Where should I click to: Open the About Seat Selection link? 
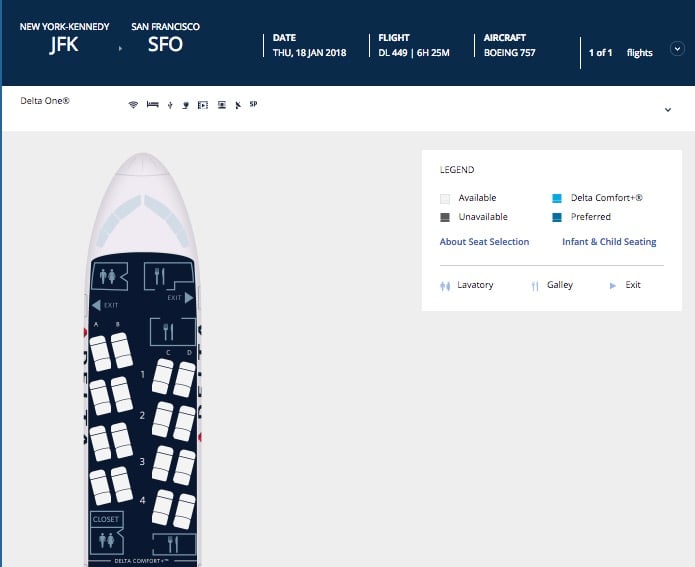click(484, 242)
